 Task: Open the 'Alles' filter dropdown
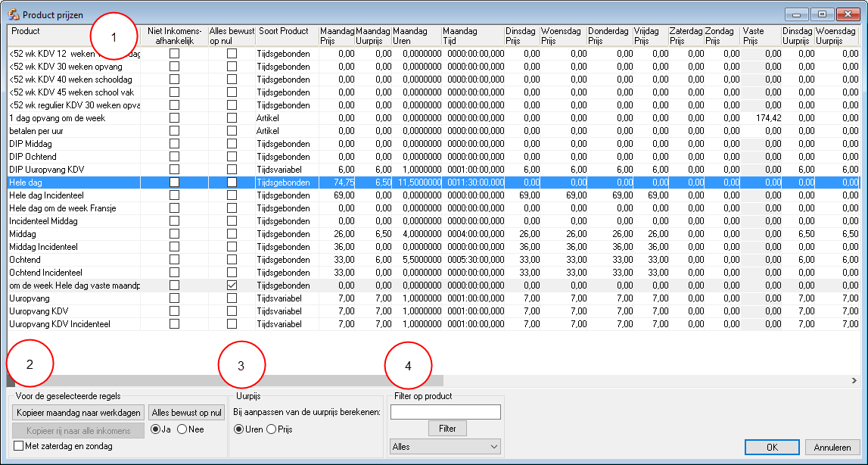445,447
